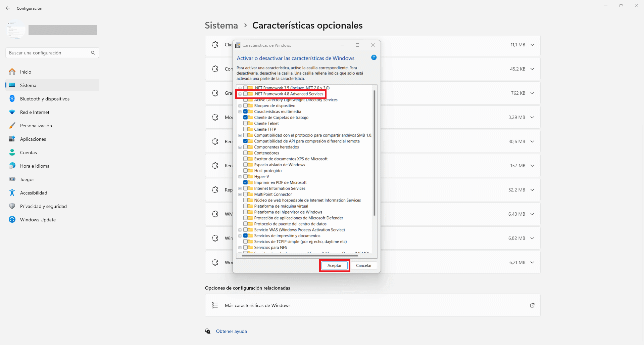Click feature icon beside 30,6 MB row
This screenshot has height=345, width=644.
pyautogui.click(x=215, y=141)
